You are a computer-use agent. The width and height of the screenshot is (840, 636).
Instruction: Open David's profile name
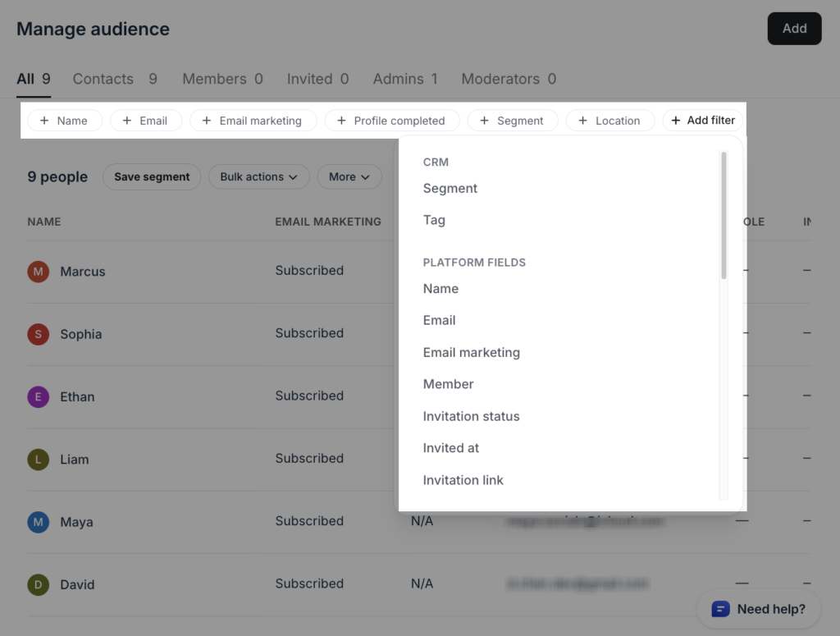pos(77,584)
